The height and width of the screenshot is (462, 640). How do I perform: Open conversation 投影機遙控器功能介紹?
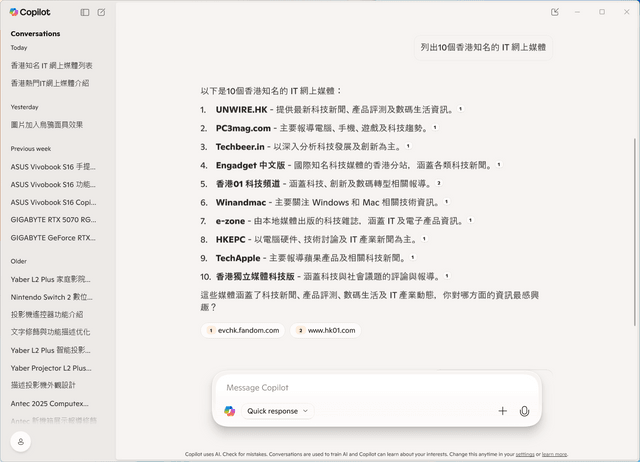(x=47, y=315)
